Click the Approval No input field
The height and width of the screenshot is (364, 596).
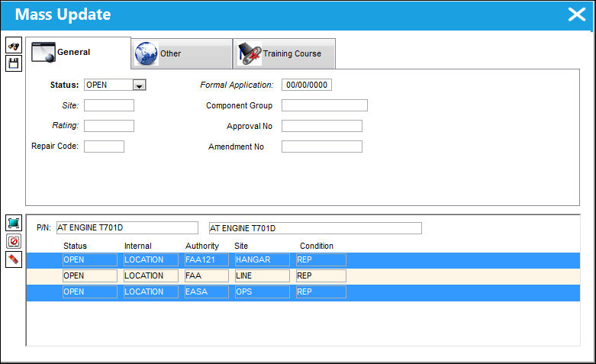coord(322,126)
